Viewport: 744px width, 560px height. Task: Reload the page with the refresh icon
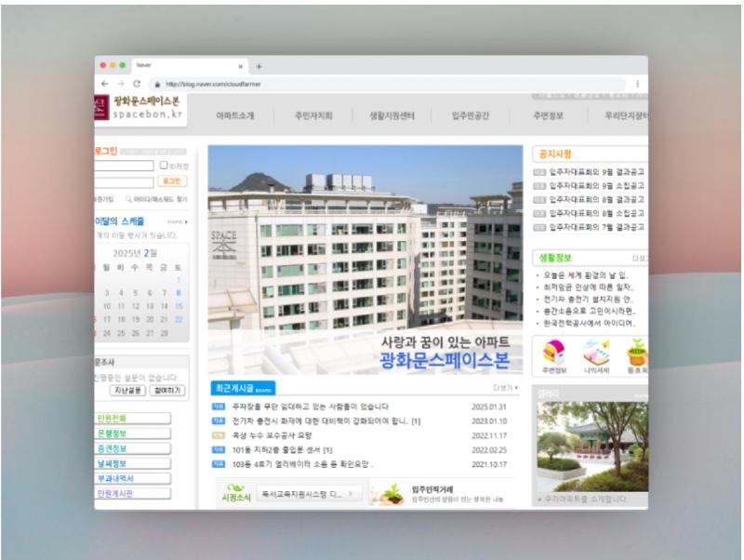coord(137,84)
